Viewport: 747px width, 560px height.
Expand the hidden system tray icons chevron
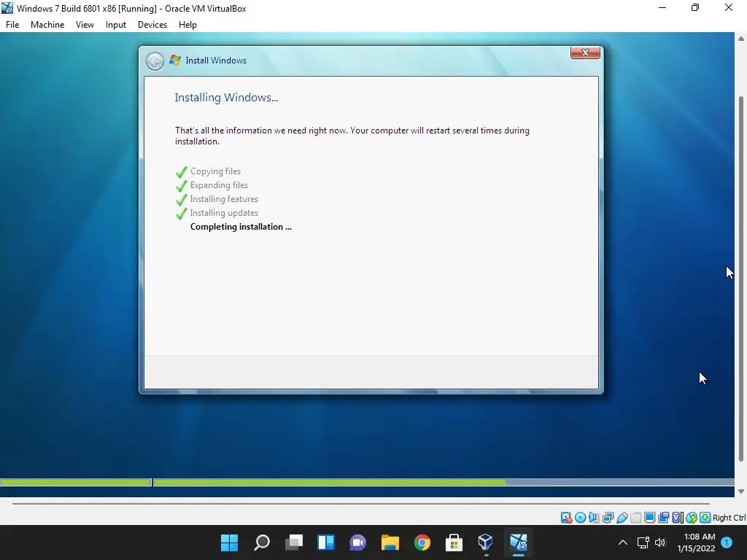pyautogui.click(x=623, y=542)
